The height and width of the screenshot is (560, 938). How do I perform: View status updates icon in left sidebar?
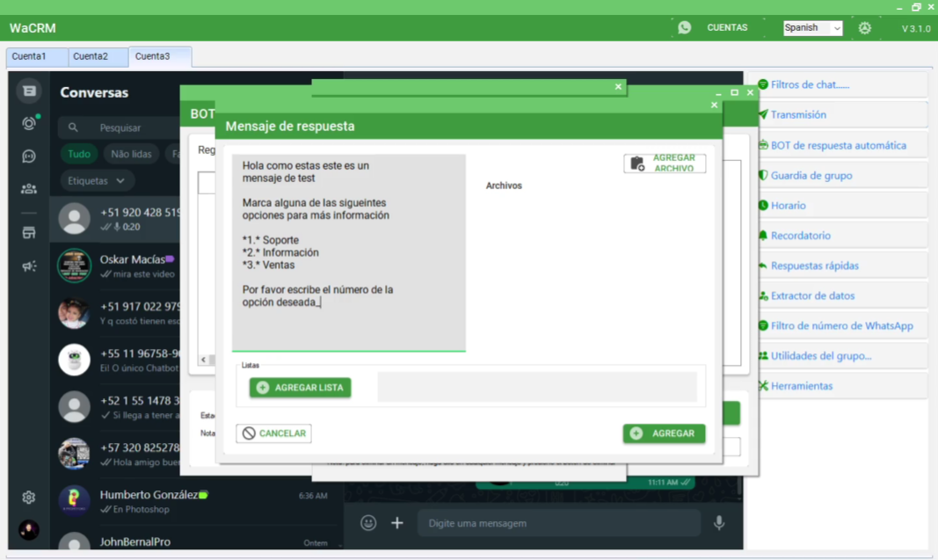pos(28,123)
